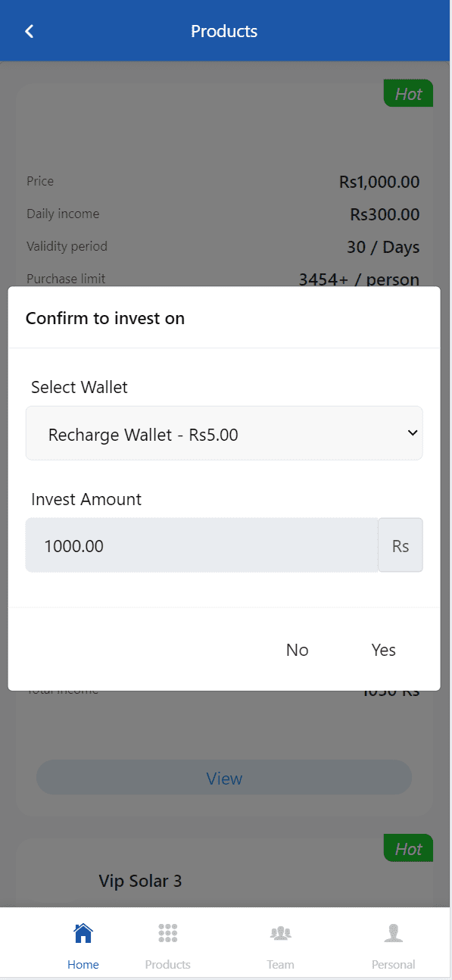Viewport: 452px width, 980px height.
Task: Switch to the Team tab label
Action: tap(281, 964)
